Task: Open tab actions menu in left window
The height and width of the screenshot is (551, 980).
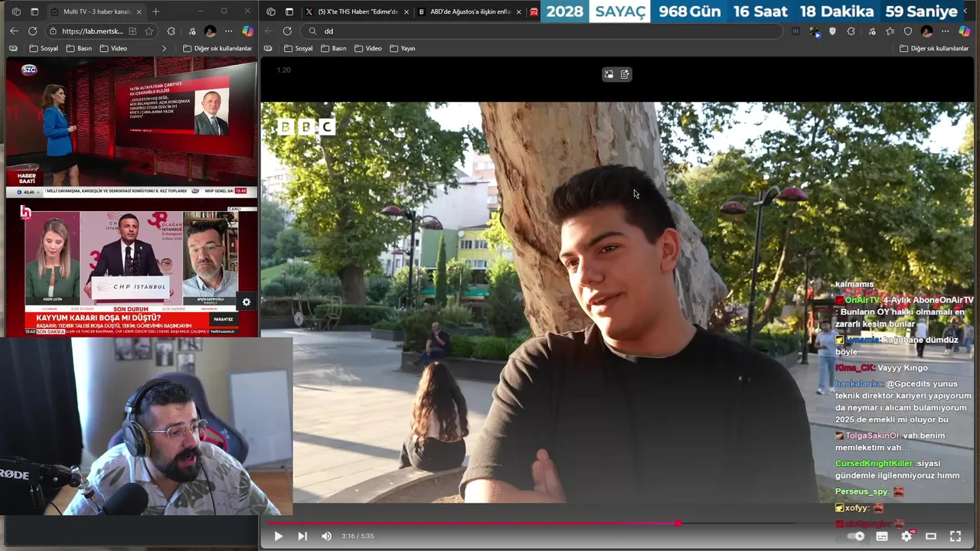Action: (34, 11)
